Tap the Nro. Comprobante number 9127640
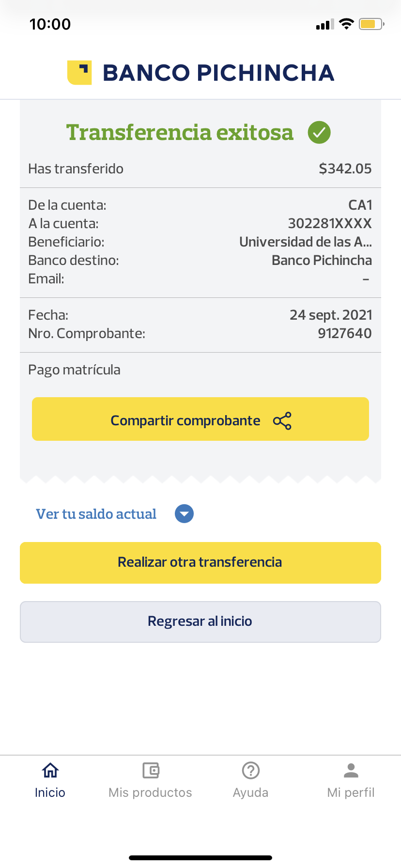The width and height of the screenshot is (401, 868). pyautogui.click(x=345, y=333)
